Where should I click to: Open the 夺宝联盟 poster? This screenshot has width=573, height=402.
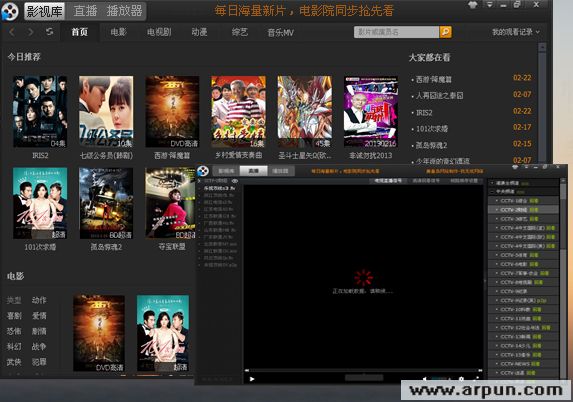click(171, 203)
